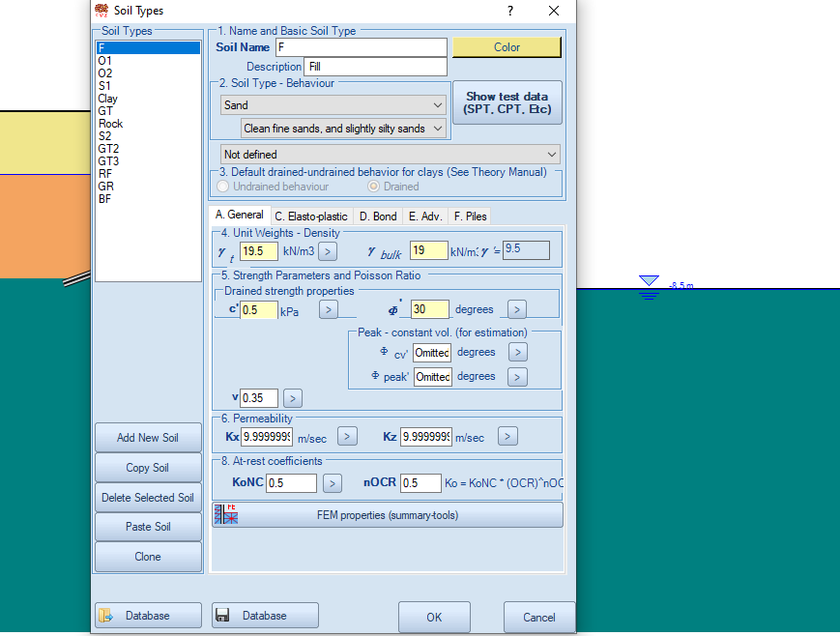The height and width of the screenshot is (636, 840).
Task: Click the Soil Types dialog app icon
Action: (101, 11)
